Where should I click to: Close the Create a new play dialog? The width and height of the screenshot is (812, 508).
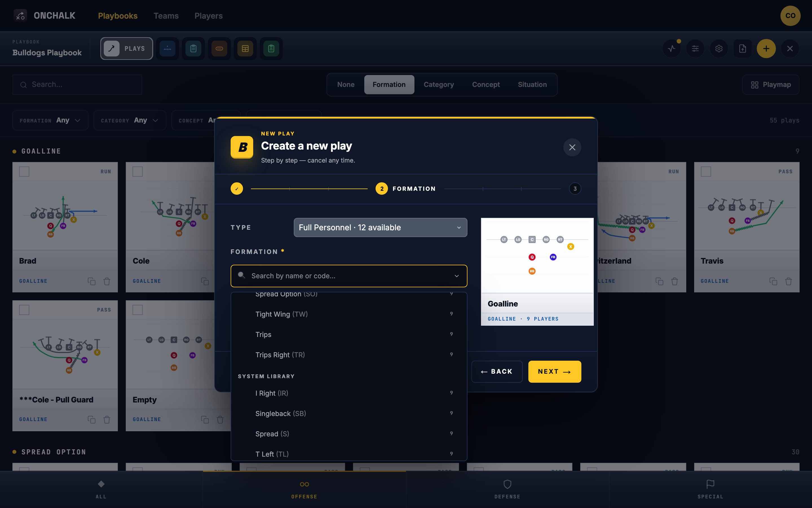[572, 147]
